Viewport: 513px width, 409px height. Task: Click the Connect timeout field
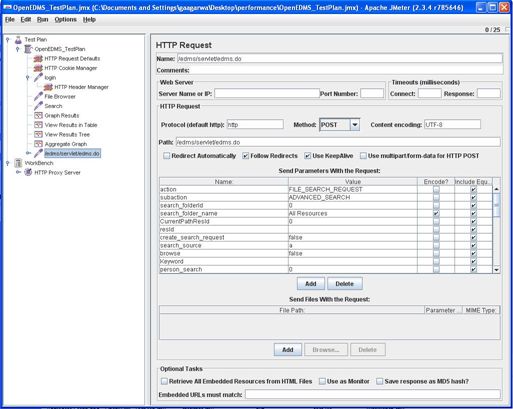(430, 94)
